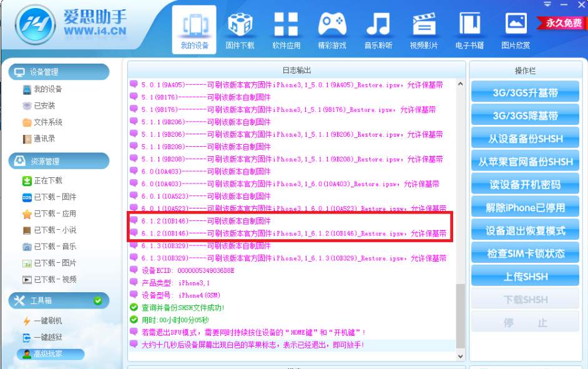Open 已下载-音乐 list

[49, 247]
